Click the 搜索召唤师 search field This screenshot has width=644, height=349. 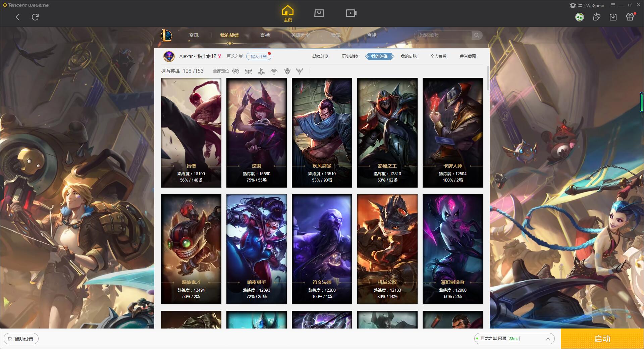(x=443, y=35)
